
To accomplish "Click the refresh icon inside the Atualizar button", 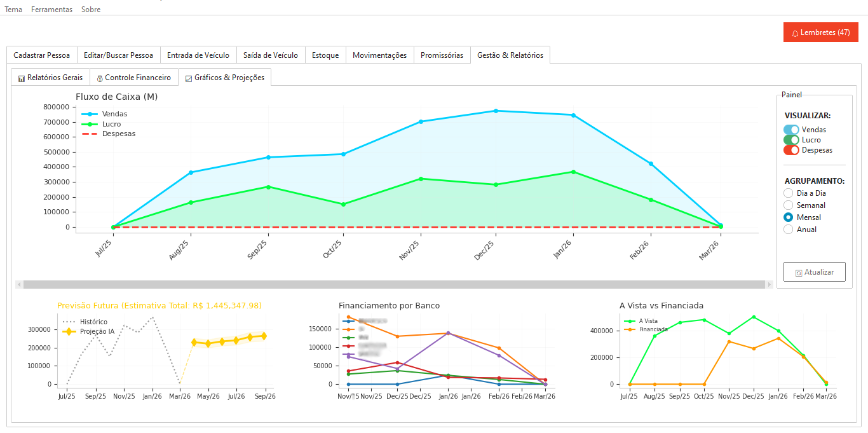I will tap(799, 271).
